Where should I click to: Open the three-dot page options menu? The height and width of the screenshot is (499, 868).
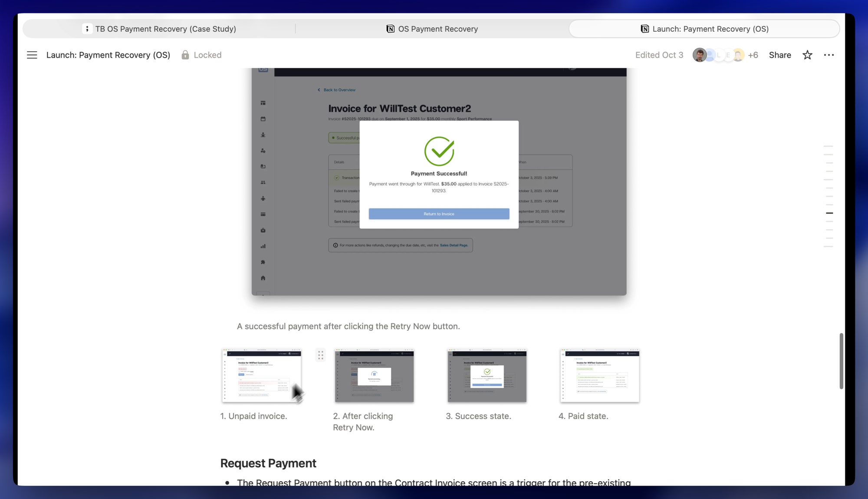(x=829, y=55)
